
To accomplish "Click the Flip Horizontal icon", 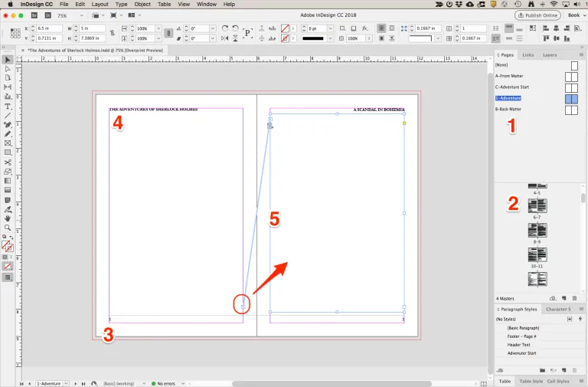I will click(225, 38).
